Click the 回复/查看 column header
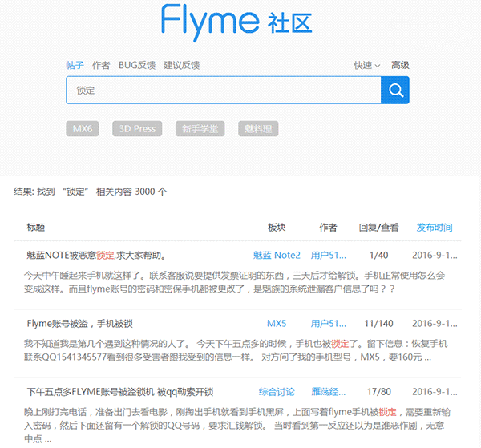The height and width of the screenshot is (448, 481). (378, 228)
